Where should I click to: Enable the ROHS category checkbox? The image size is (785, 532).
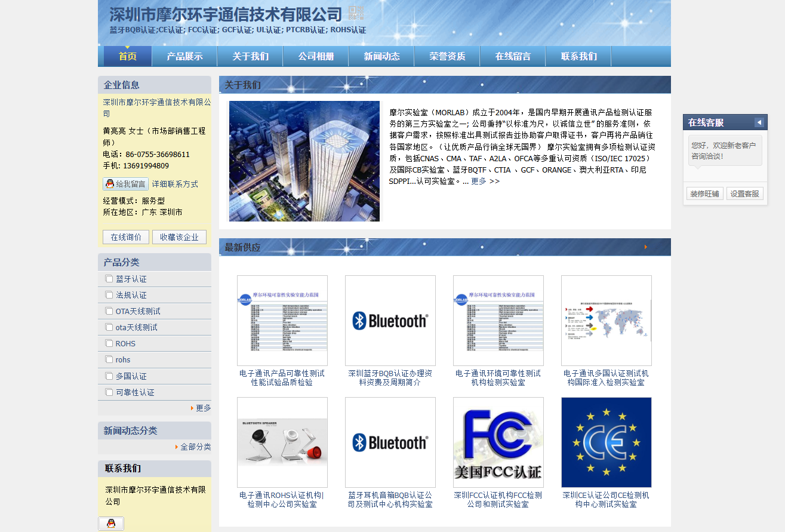109,343
